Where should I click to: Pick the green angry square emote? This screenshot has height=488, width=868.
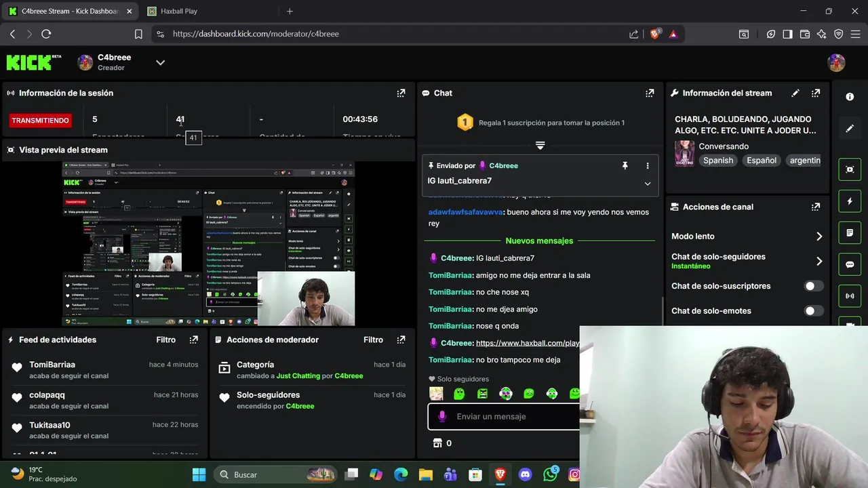pyautogui.click(x=482, y=393)
